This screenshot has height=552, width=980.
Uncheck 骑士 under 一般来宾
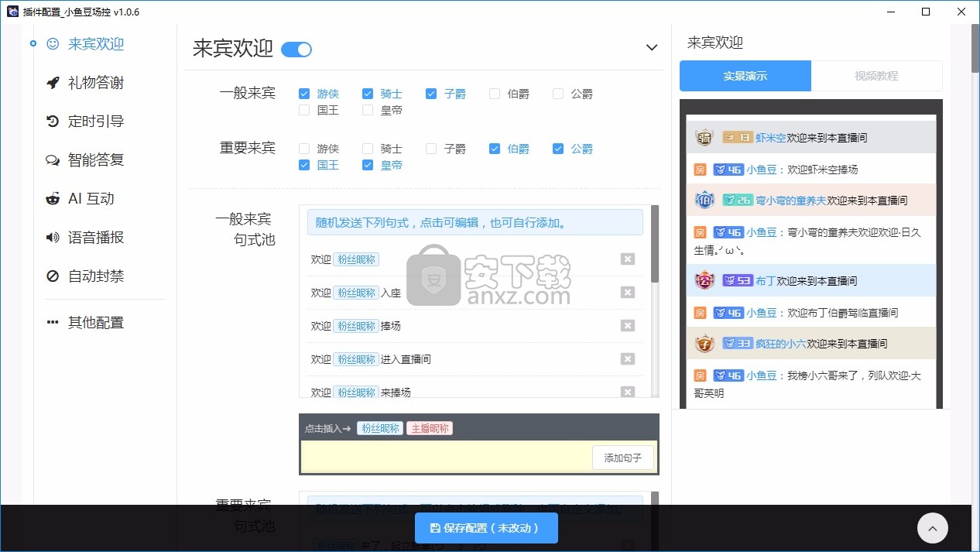coord(368,94)
